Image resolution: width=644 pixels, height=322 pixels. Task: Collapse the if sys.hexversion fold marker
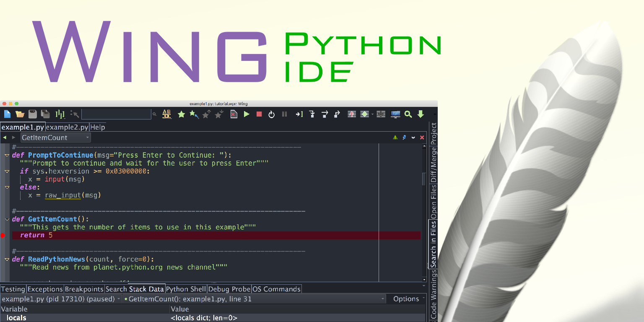click(x=7, y=171)
